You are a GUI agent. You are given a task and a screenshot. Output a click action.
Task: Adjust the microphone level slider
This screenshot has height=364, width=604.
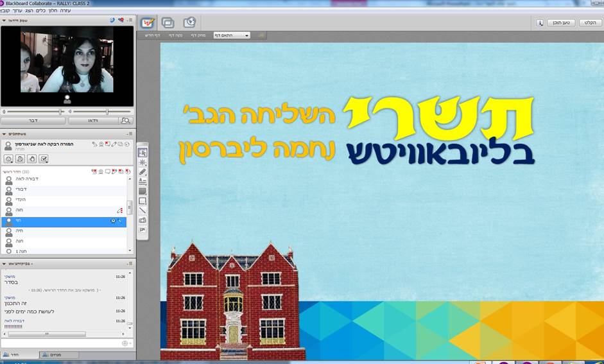pyautogui.click(x=60, y=112)
